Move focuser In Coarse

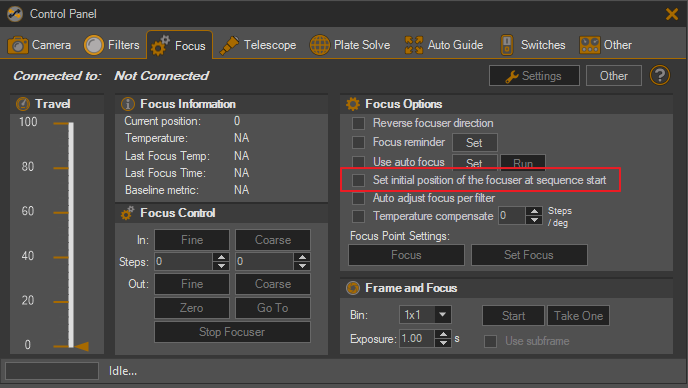(272, 240)
